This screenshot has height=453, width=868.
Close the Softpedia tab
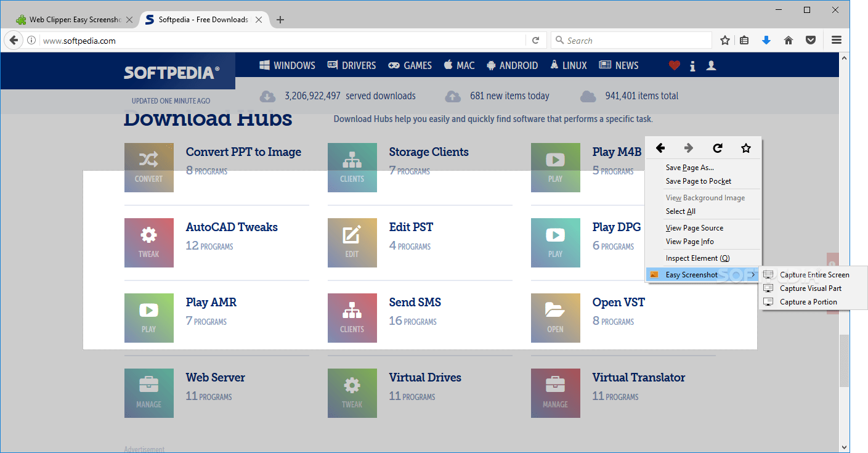(x=259, y=20)
